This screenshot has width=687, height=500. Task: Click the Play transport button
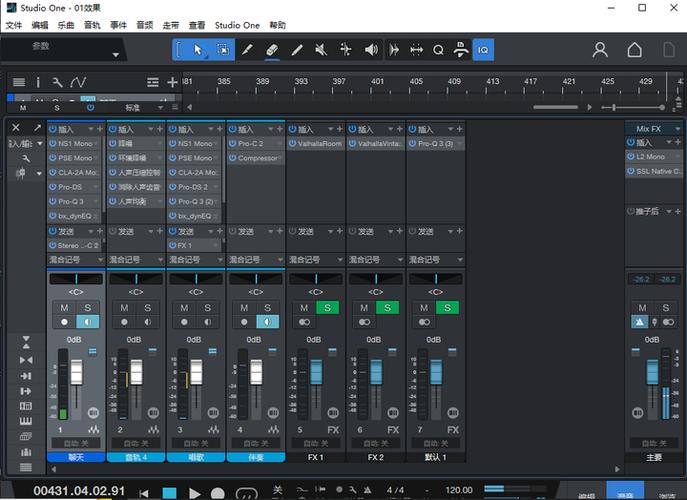[194, 493]
